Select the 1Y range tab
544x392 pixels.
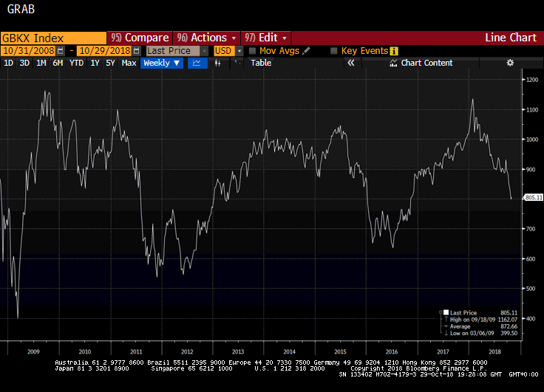(95, 63)
